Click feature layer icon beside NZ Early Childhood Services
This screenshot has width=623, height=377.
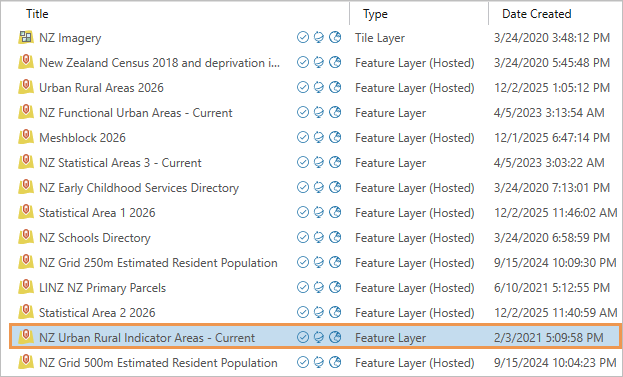26,188
